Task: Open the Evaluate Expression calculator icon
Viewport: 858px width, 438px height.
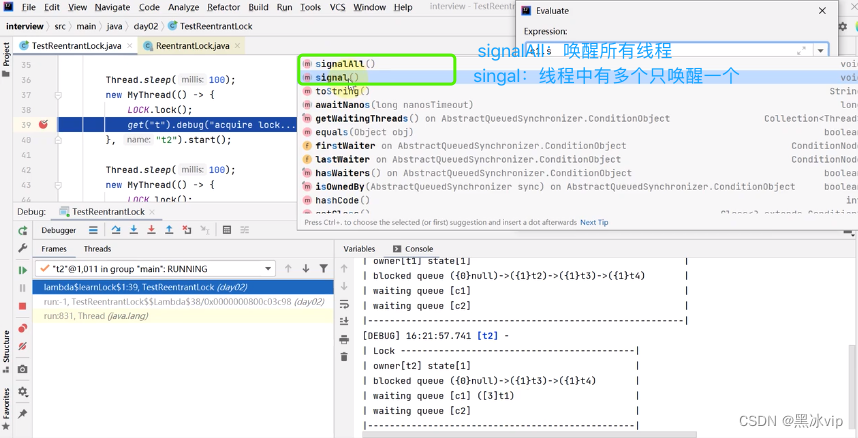Action: click(227, 230)
